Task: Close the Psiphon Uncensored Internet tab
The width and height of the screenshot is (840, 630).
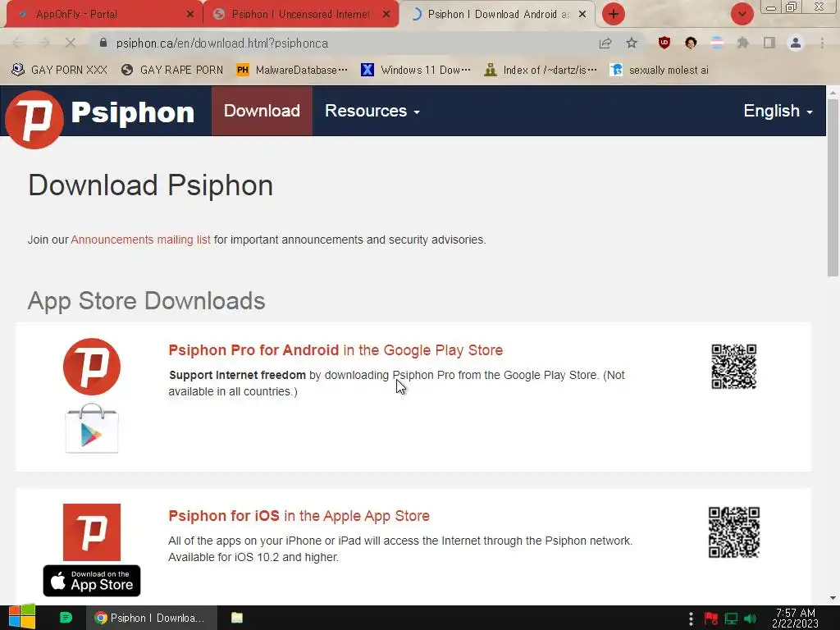Action: click(386, 14)
